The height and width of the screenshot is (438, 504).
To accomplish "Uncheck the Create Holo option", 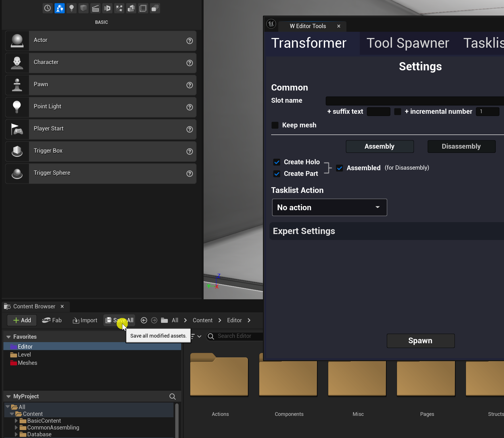I will coord(277,162).
